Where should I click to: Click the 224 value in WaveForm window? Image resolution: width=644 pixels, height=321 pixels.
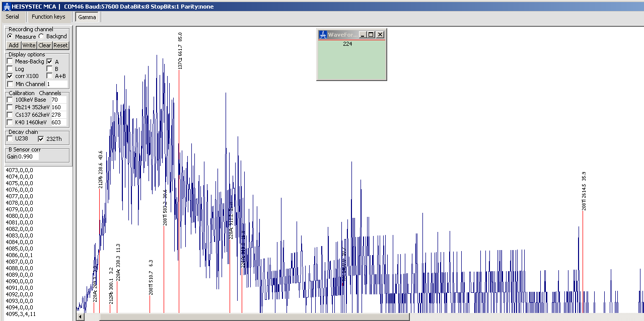[347, 44]
